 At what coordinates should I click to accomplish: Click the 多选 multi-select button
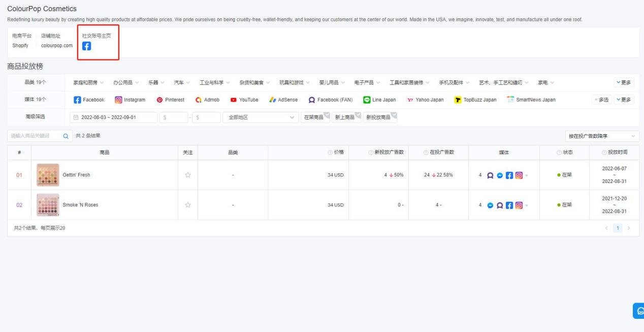tap(601, 100)
